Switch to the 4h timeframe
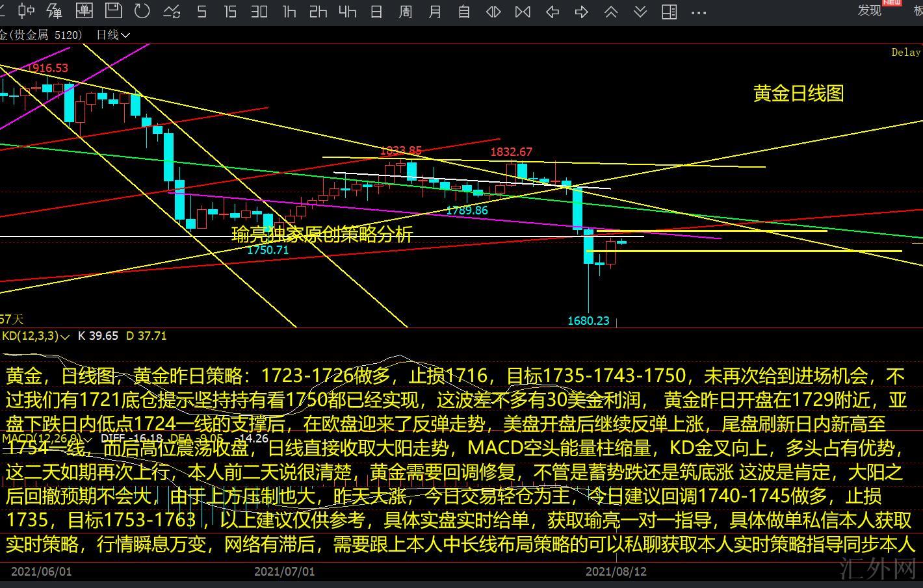Screen dimensions: 923x588 click(x=348, y=12)
